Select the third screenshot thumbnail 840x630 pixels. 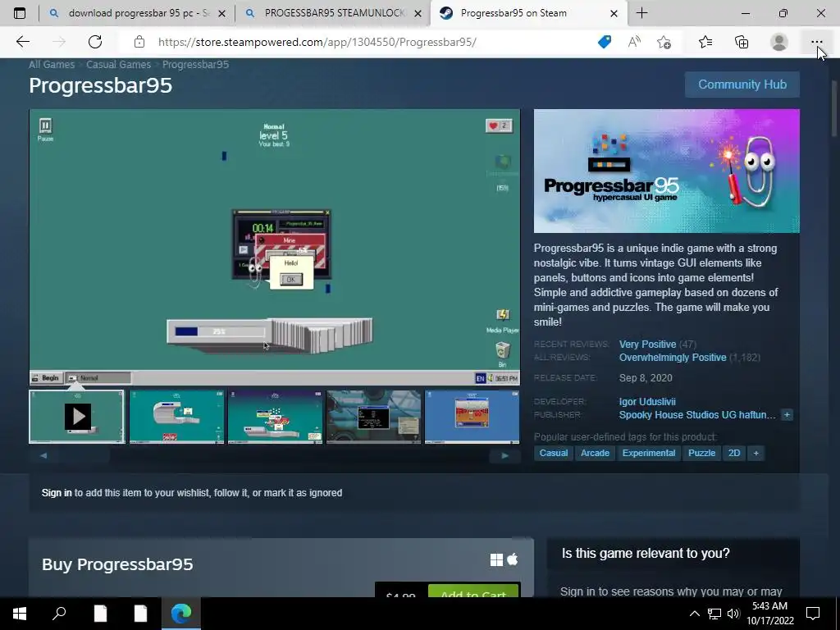pos(275,416)
